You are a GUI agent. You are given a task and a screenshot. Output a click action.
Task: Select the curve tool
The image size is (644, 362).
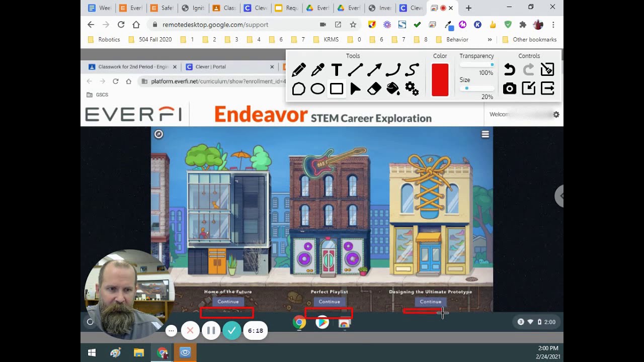tap(393, 69)
